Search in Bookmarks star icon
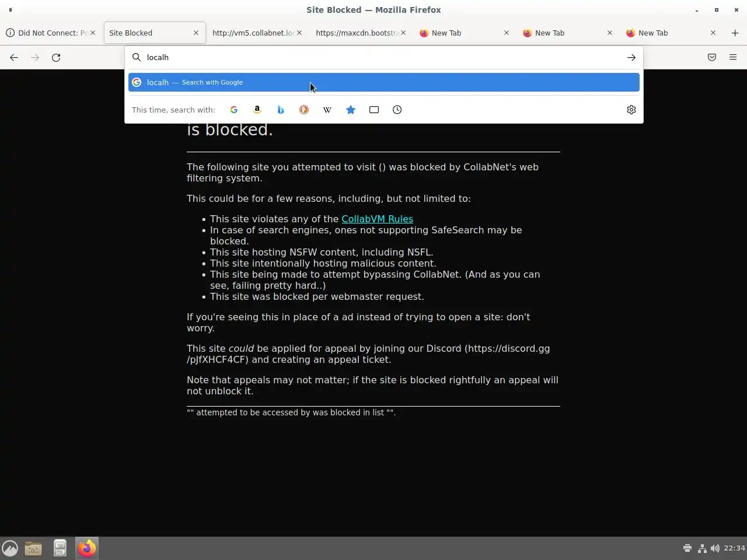 (x=351, y=110)
